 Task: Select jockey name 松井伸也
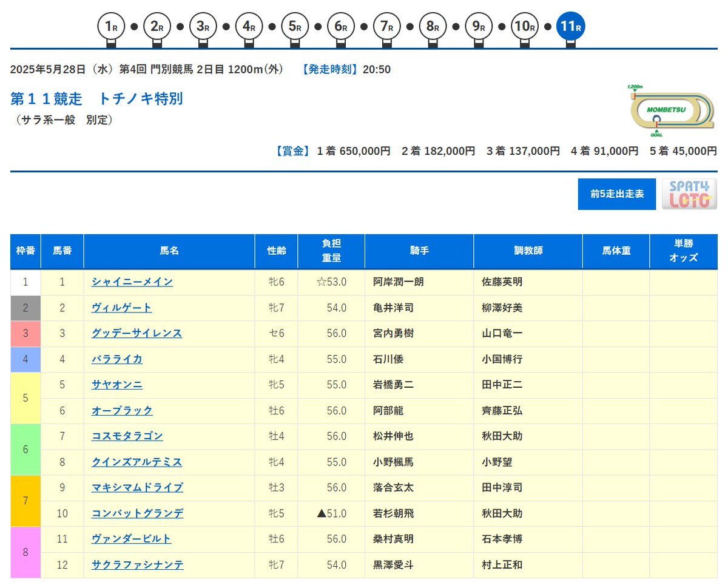394,436
